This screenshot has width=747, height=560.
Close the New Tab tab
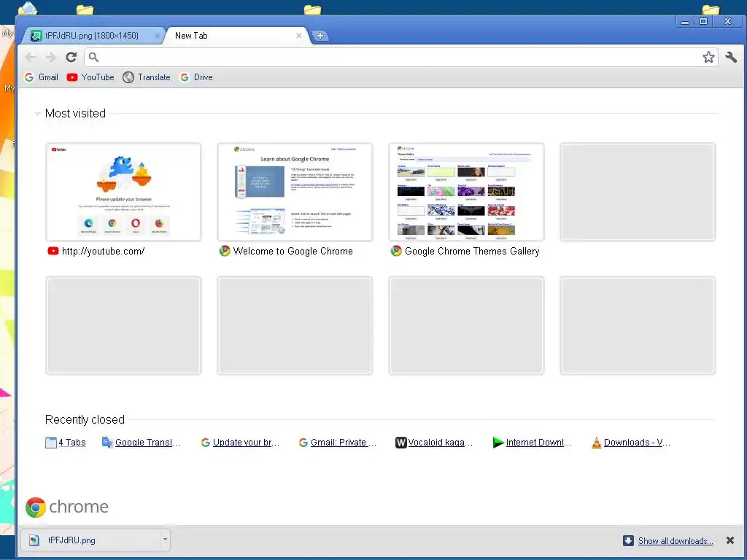298,36
